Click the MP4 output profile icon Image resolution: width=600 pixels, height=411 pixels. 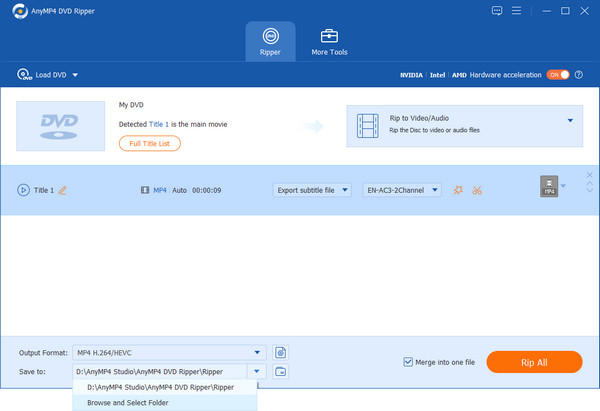[x=547, y=187]
